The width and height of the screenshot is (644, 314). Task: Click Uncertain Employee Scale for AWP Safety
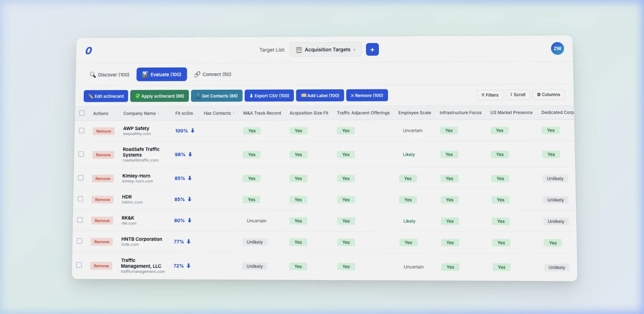tap(413, 131)
